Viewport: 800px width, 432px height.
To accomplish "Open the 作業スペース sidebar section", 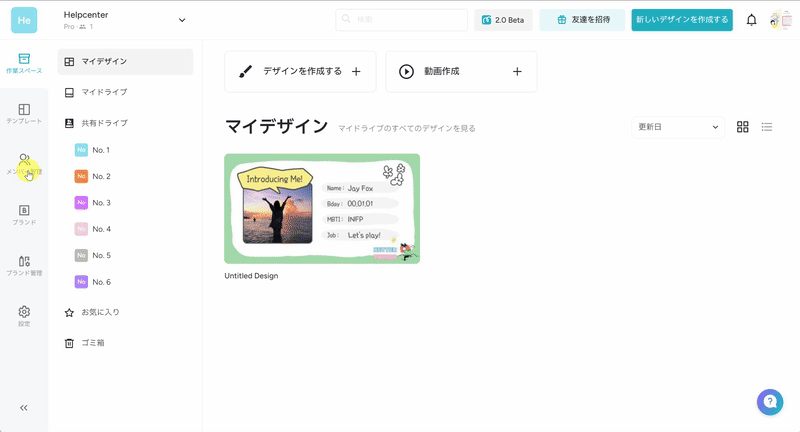I will point(24,62).
